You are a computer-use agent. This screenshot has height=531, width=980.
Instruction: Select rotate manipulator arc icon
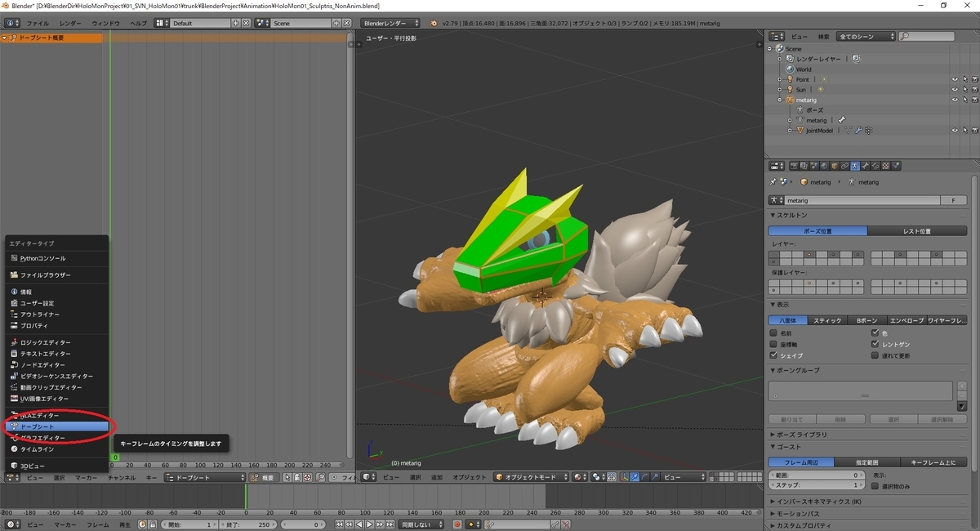tap(644, 477)
